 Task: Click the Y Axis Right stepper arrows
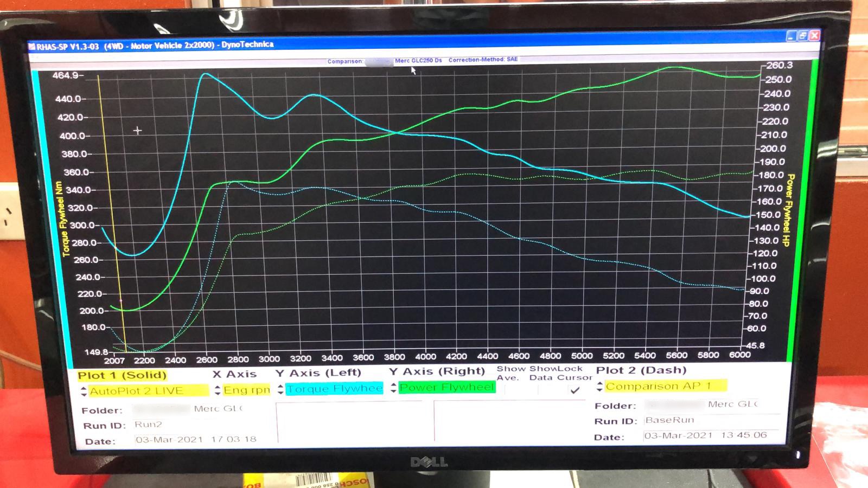(393, 388)
